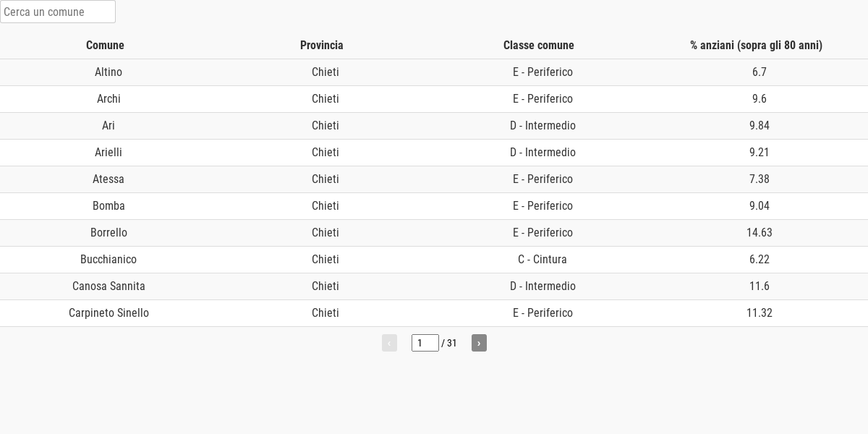Viewport: 868px width, 434px height.
Task: Select the Arielli table row
Action: coord(434,153)
